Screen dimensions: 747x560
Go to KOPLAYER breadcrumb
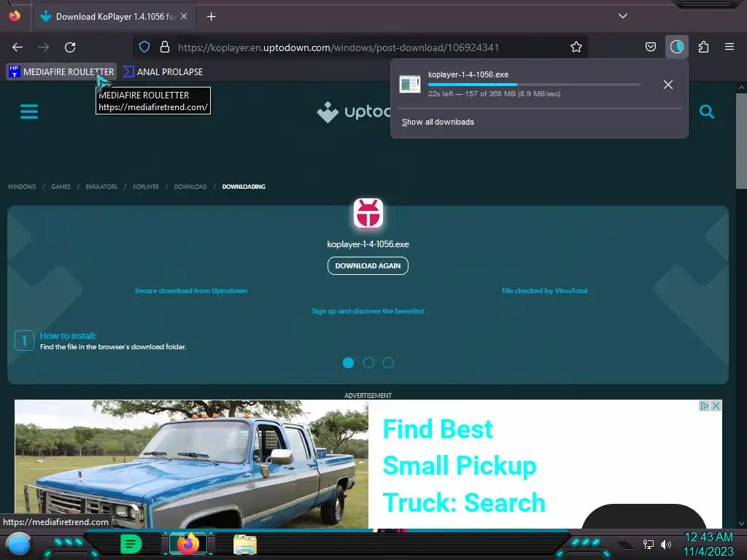coord(146,187)
